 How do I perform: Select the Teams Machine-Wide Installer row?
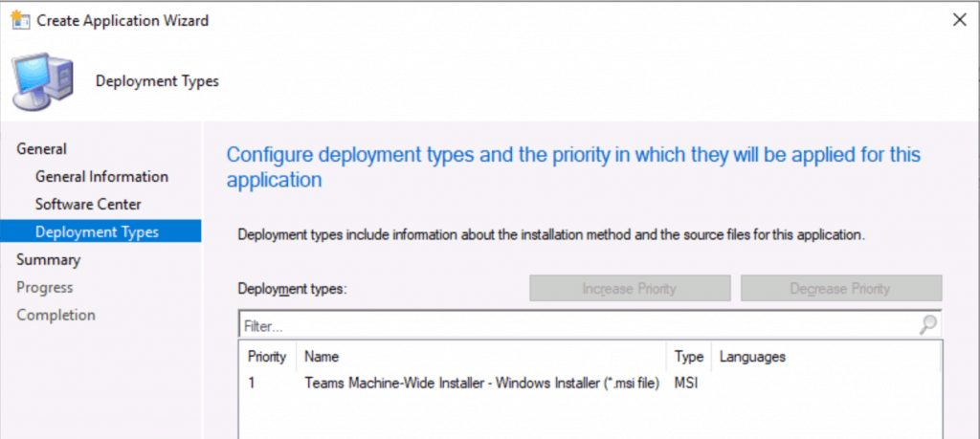[x=590, y=384]
